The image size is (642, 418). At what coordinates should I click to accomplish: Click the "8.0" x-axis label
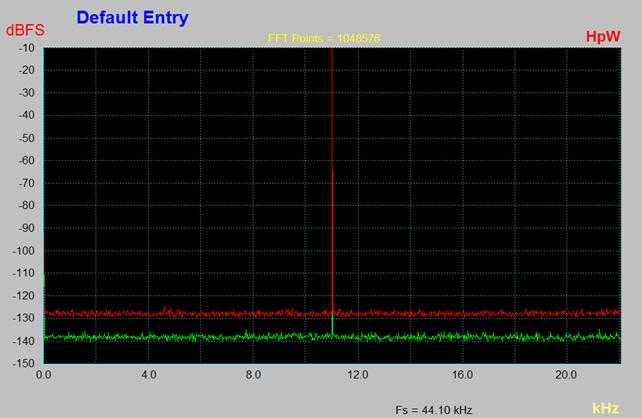tap(253, 375)
